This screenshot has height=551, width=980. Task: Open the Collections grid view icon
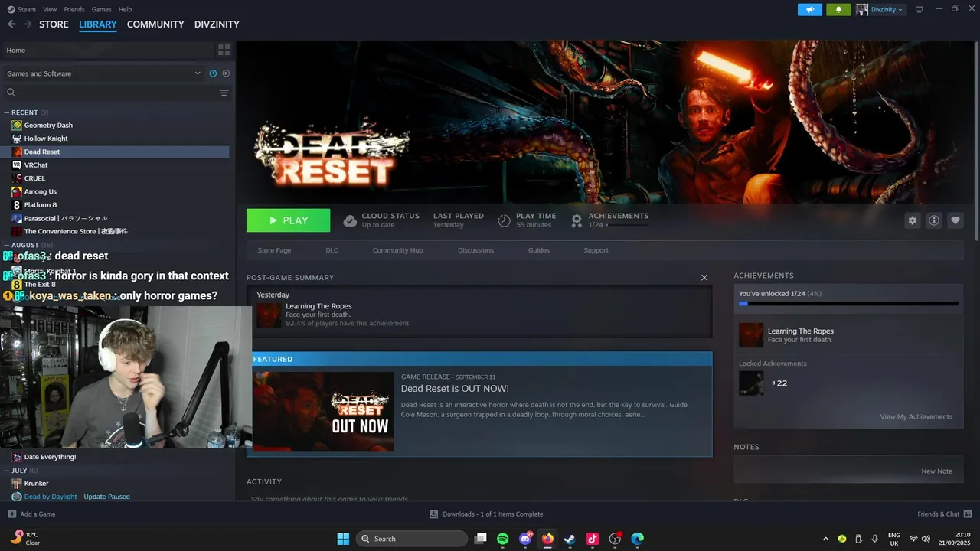pos(224,50)
